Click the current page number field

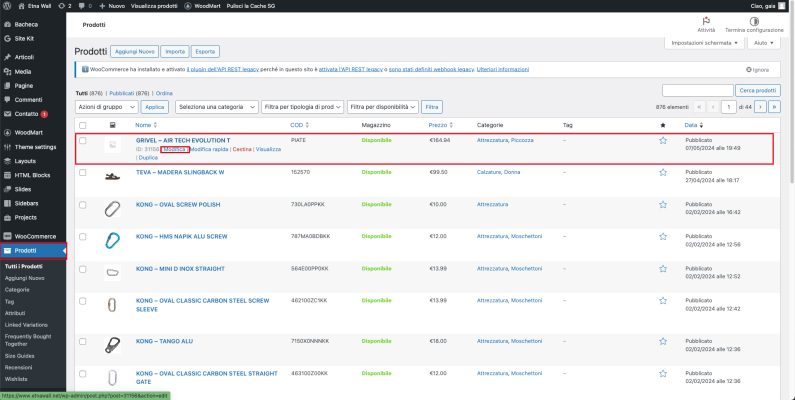pyautogui.click(x=729, y=107)
